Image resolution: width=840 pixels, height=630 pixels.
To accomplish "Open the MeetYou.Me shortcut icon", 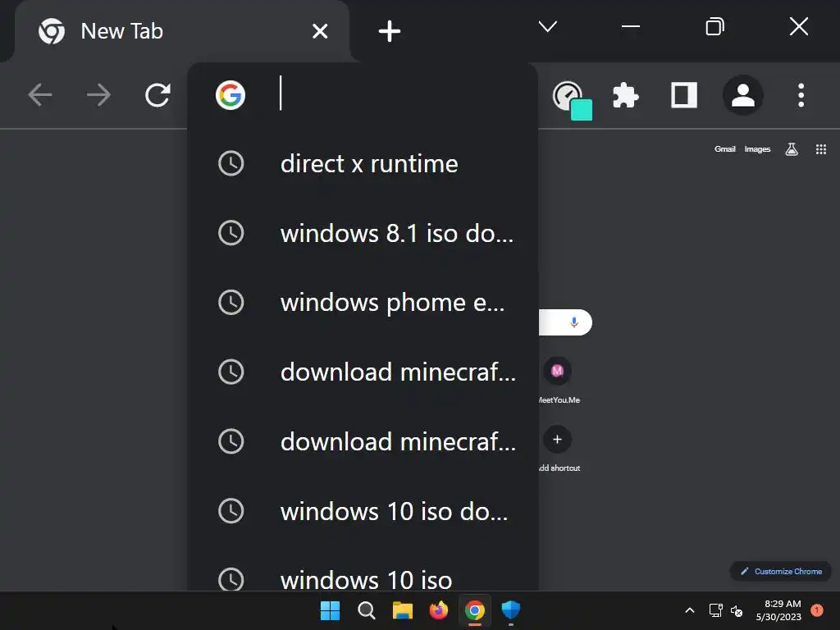I will pos(557,371).
